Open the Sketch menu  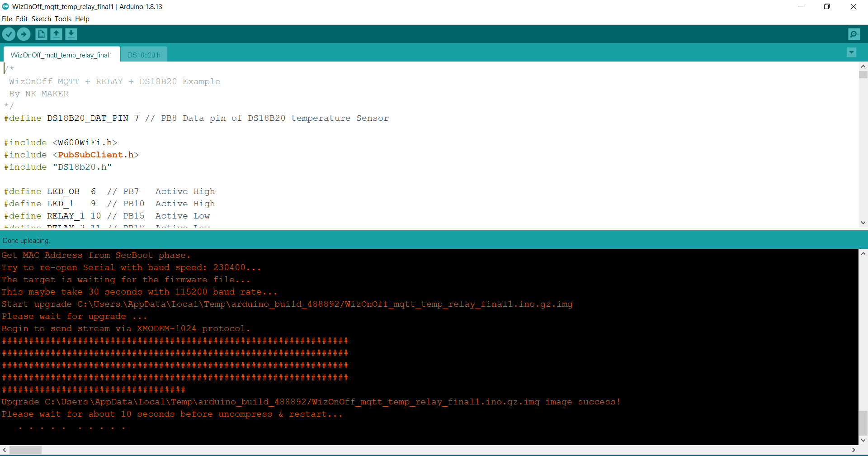[41, 19]
